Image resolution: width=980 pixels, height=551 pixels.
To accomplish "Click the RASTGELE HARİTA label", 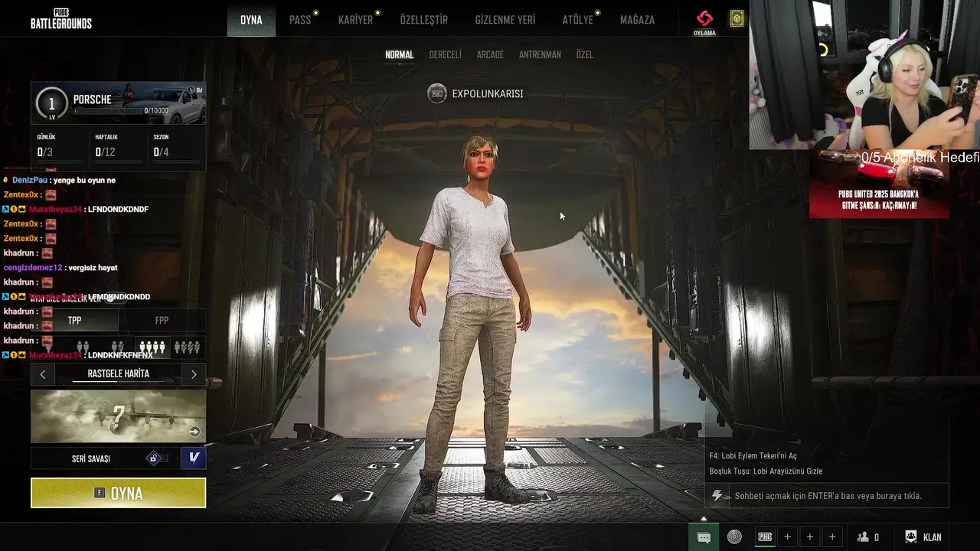I will (118, 373).
